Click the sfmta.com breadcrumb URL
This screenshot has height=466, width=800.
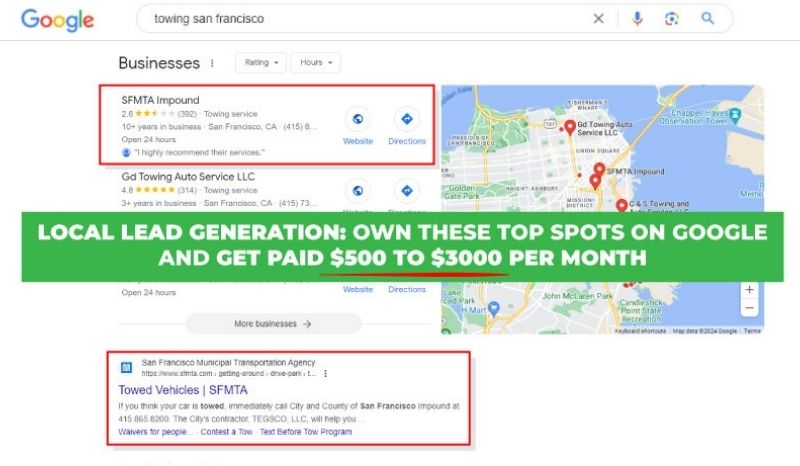pos(228,374)
